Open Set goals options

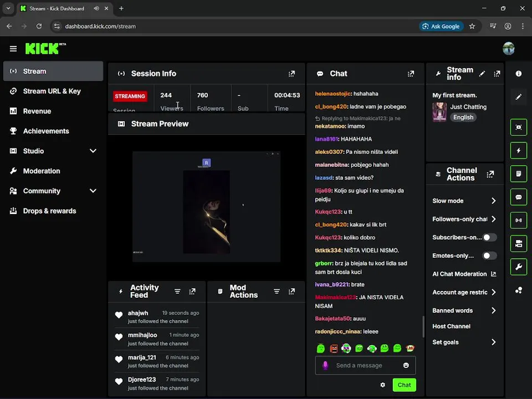[x=464, y=342]
